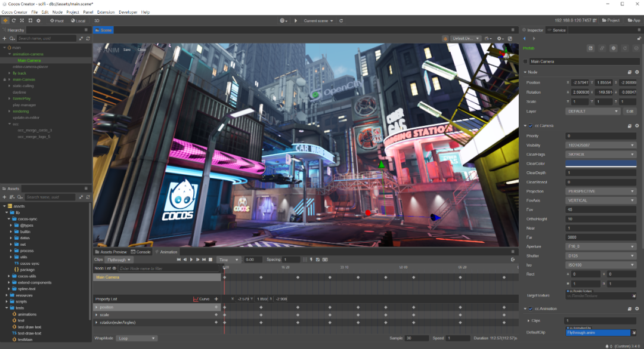Select the rect transform tool
This screenshot has height=349, width=644.
(x=30, y=20)
